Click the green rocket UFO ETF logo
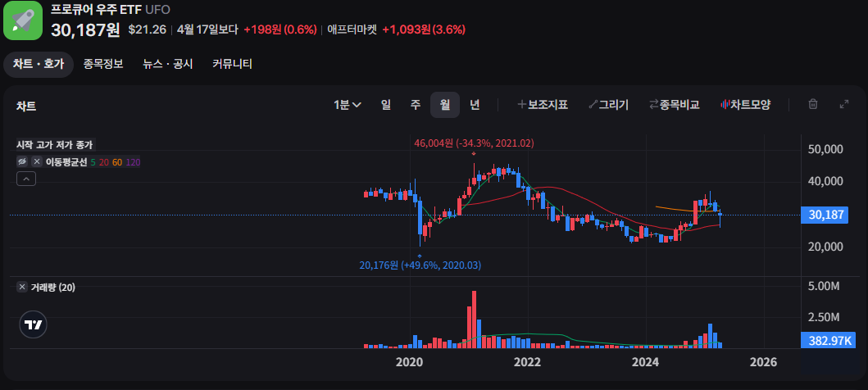This screenshot has height=390, width=868. pyautogui.click(x=23, y=20)
